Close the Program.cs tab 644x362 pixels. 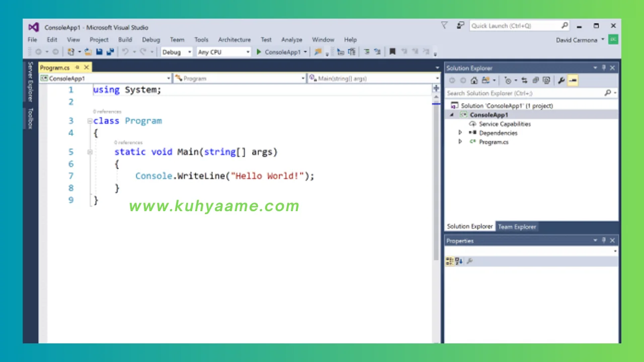point(87,67)
